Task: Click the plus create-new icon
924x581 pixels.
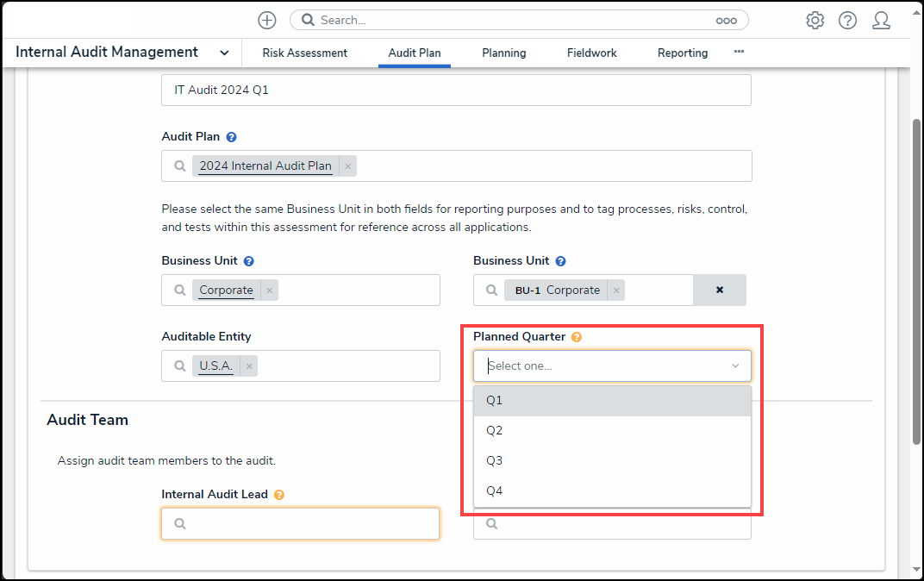Action: point(267,20)
